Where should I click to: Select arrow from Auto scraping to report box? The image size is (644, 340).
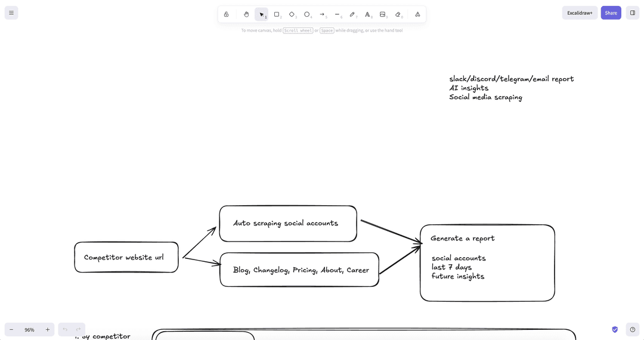pos(390,231)
